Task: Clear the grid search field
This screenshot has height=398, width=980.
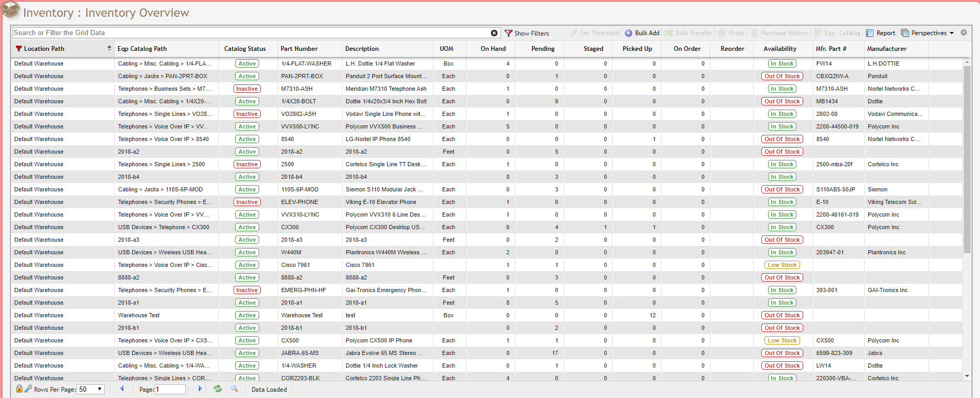Action: coord(494,33)
